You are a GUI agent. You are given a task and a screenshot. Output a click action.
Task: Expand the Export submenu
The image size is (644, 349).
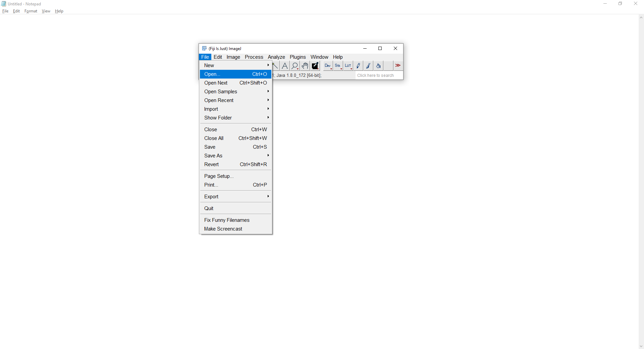click(235, 197)
